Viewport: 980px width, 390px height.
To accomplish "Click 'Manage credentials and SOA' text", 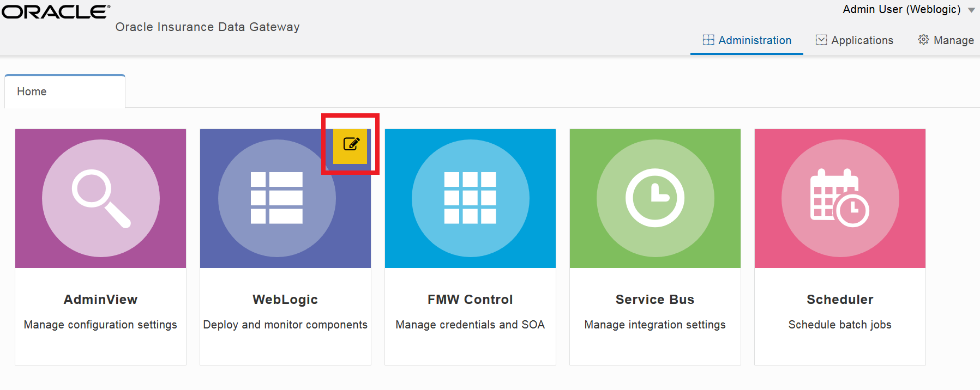I will [x=470, y=325].
